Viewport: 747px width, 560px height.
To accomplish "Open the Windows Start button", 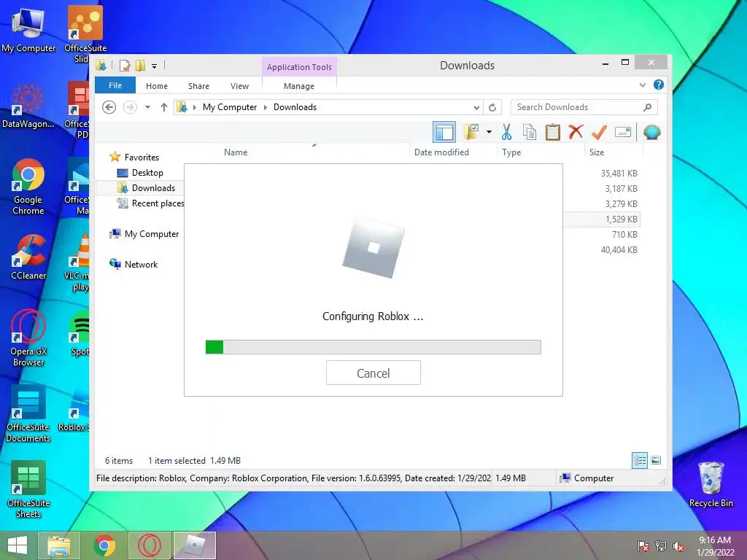I will point(18,545).
